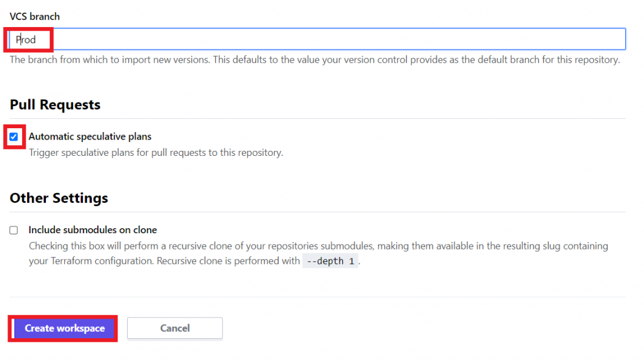Screen dimensions: 644x362
Task: Cancel the workspace creation
Action: 175,328
